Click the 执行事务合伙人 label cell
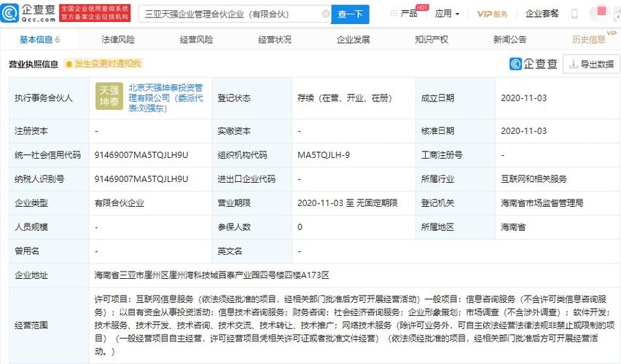Image resolution: width=621 pixels, height=364 pixels. [x=49, y=98]
